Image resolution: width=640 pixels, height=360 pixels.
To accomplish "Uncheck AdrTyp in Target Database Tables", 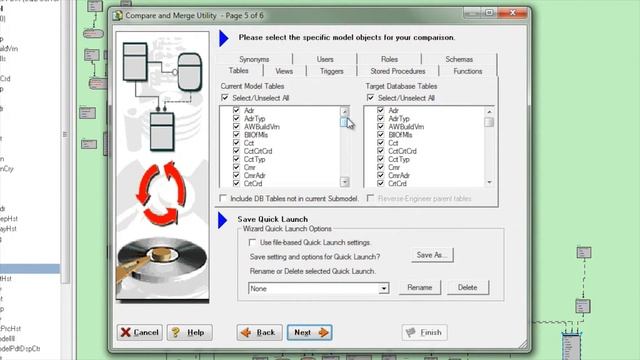I will [x=380, y=118].
